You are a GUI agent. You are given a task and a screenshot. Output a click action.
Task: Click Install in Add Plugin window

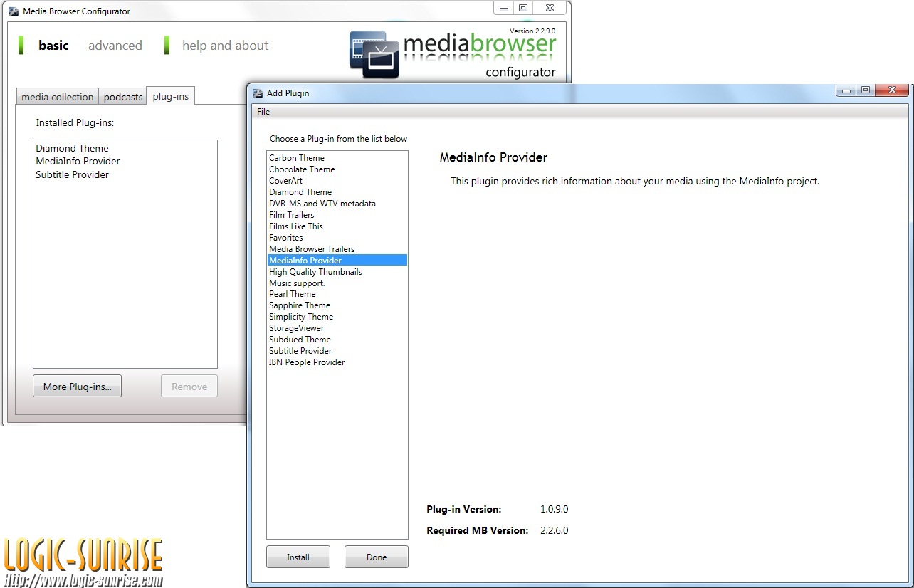[298, 557]
